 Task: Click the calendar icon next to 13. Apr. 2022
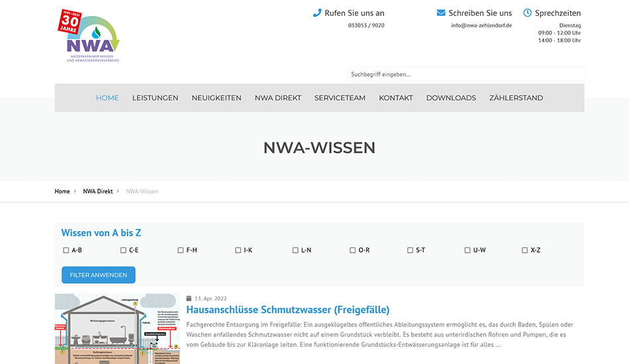(189, 298)
